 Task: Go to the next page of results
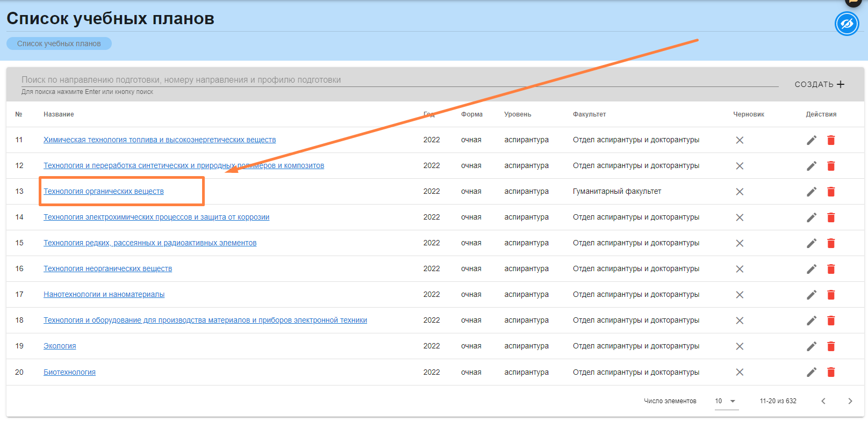(850, 401)
